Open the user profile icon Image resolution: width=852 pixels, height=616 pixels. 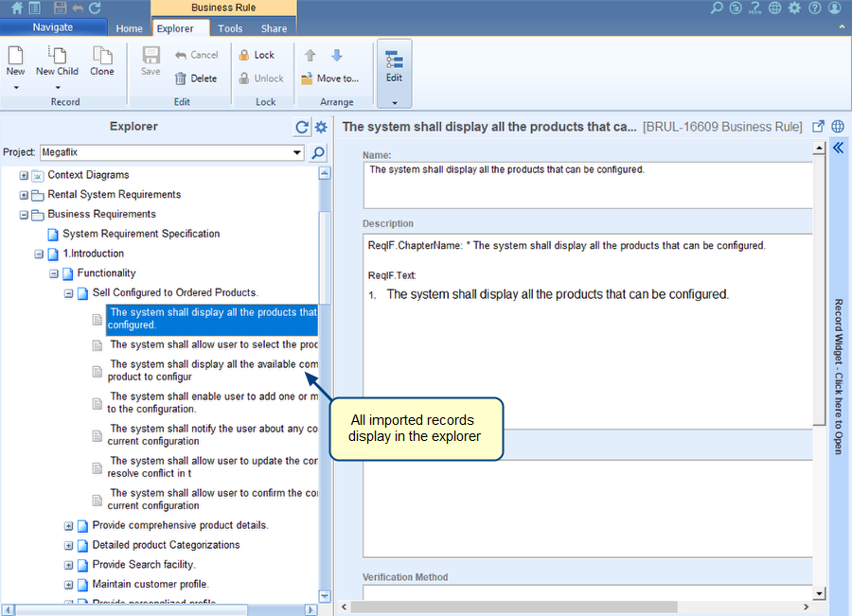pyautogui.click(x=835, y=8)
